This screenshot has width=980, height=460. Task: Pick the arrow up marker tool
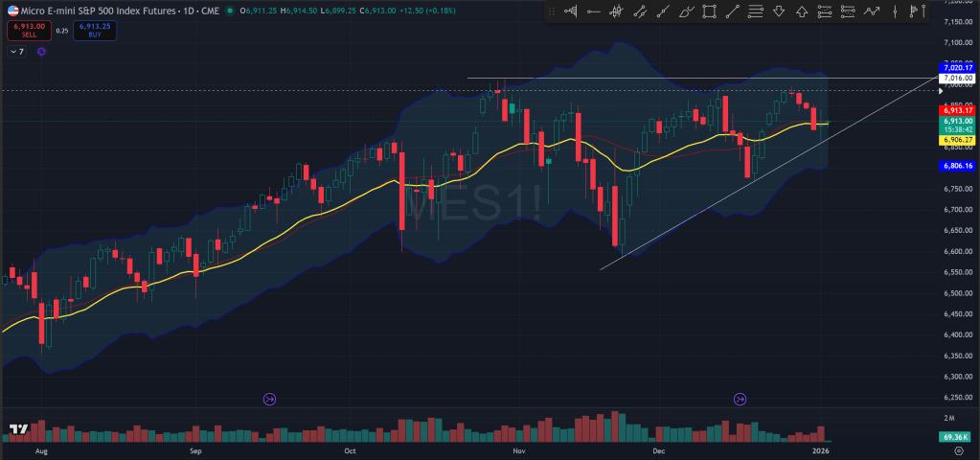tap(802, 11)
